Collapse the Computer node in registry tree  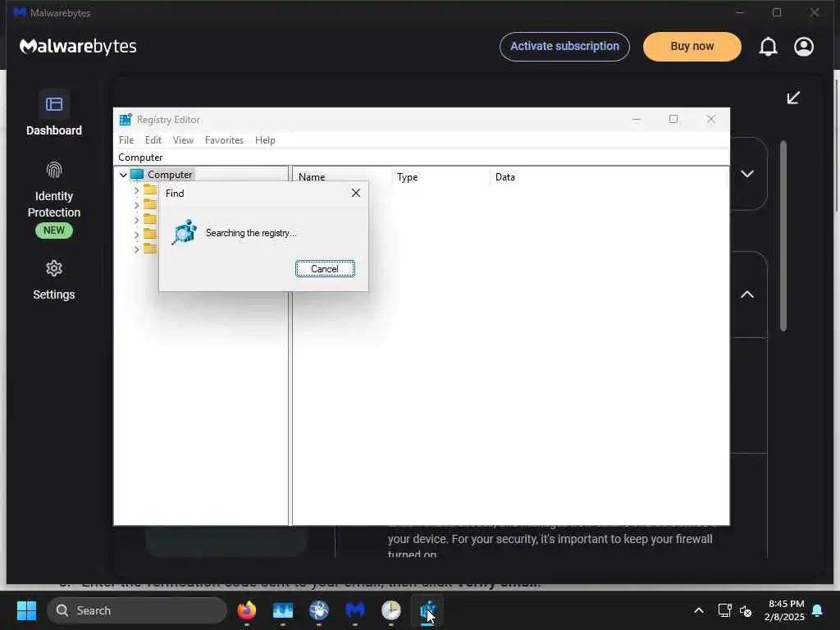click(x=123, y=175)
